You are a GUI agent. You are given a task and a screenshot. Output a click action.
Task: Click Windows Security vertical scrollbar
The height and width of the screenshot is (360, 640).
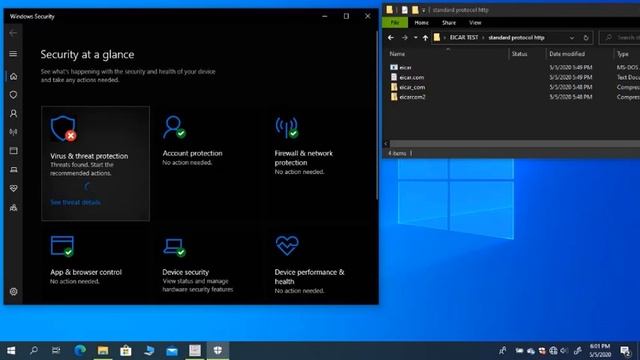tap(377, 116)
